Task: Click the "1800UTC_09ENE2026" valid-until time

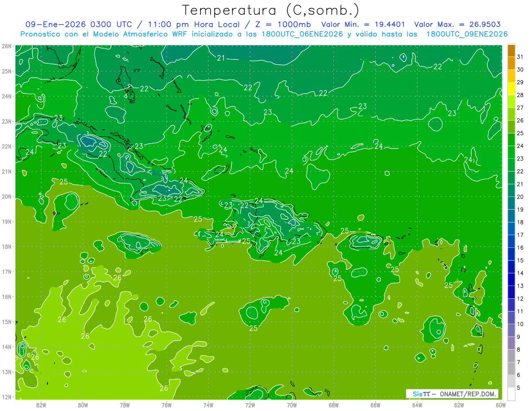Action: pyautogui.click(x=467, y=34)
